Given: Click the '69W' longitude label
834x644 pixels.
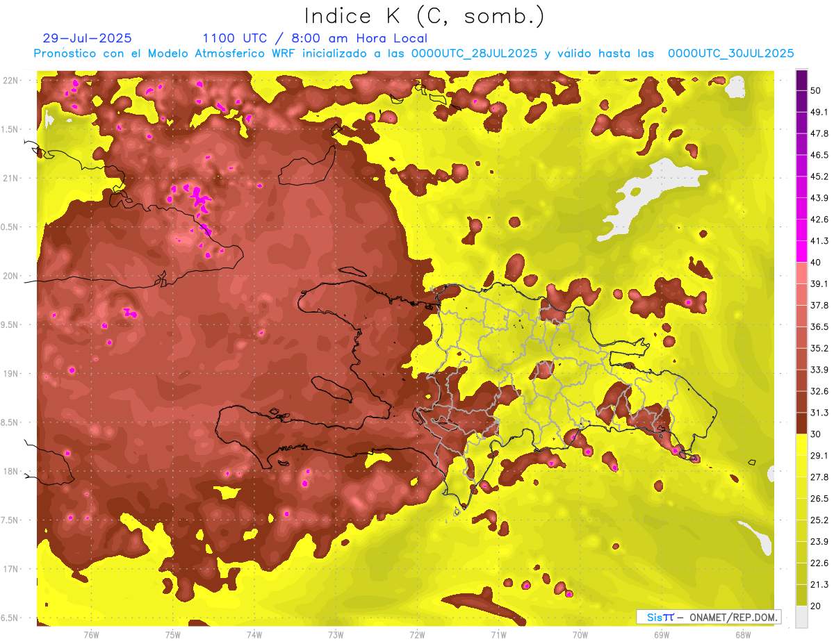Looking at the screenshot, I should click(x=662, y=634).
